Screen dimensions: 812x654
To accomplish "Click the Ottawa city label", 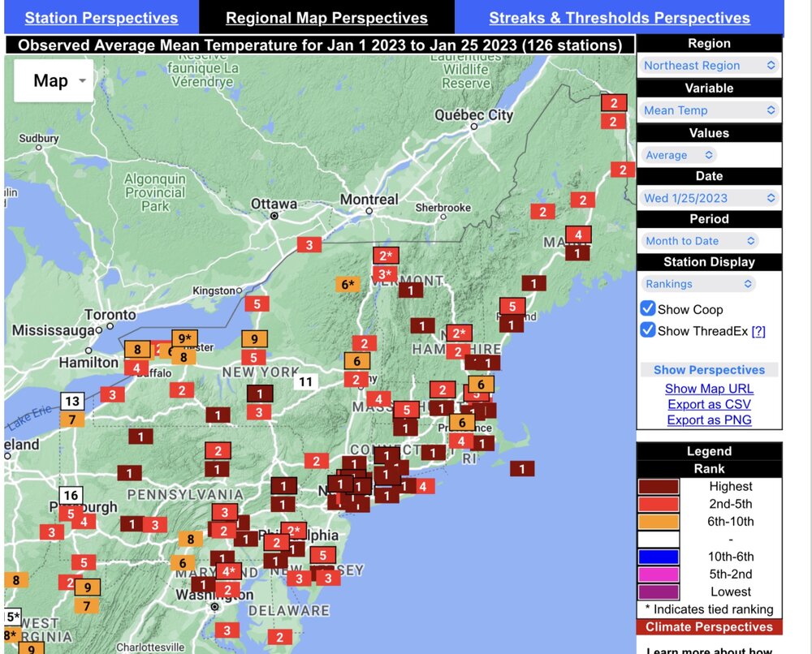I will click(x=274, y=204).
